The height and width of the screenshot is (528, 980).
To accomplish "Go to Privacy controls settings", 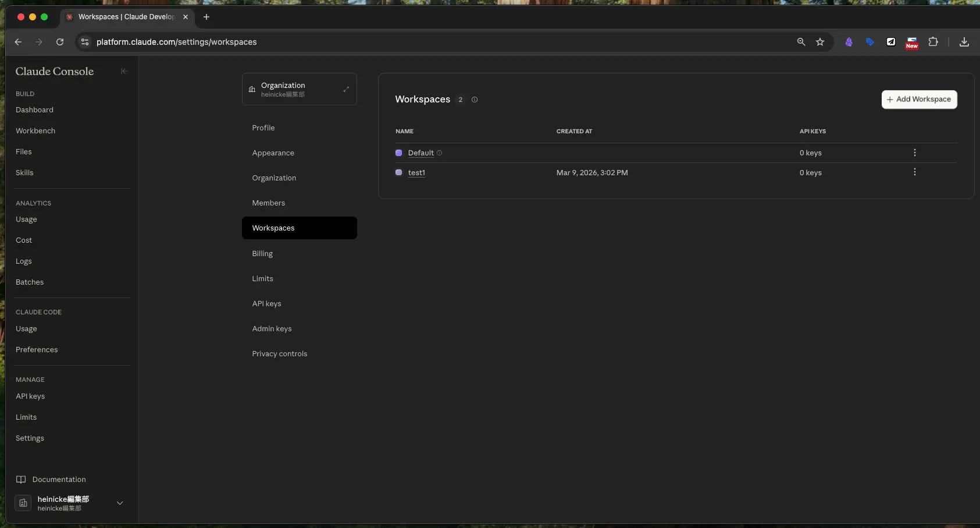I will click(279, 354).
